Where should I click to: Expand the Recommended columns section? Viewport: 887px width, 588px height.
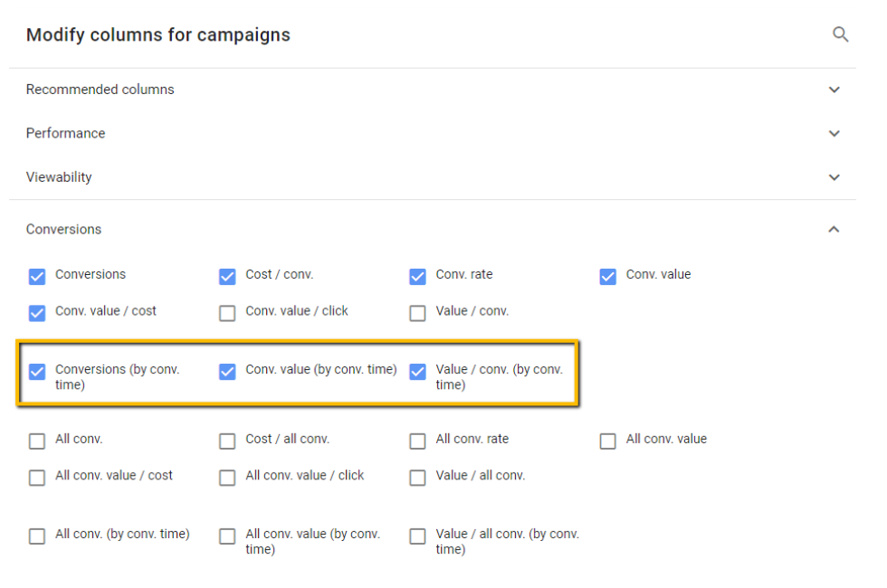(x=834, y=90)
